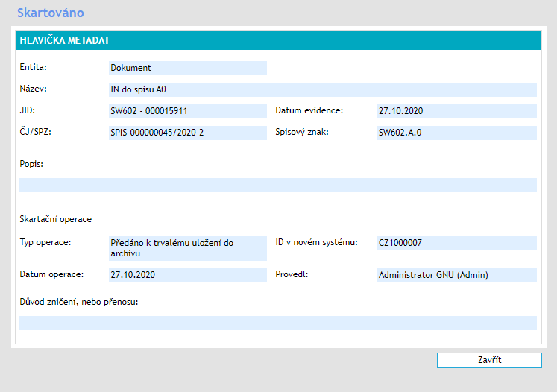Click the 'Popis:' label text
The width and height of the screenshot is (557, 392).
pyautogui.click(x=31, y=164)
